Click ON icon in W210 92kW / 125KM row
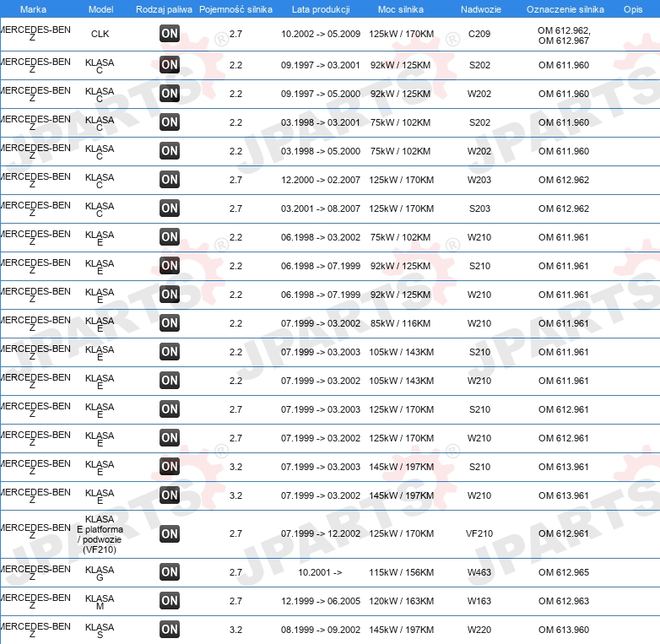 pos(170,295)
